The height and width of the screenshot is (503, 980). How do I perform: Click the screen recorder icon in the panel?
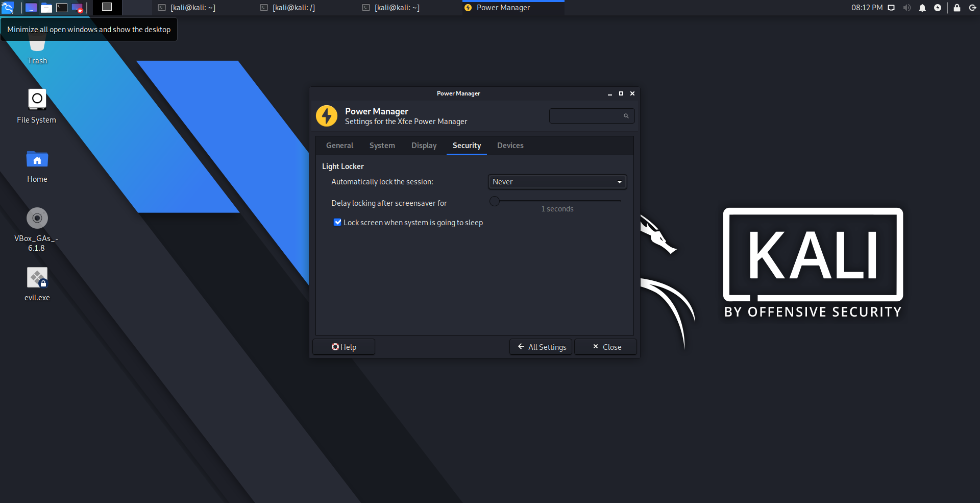77,8
